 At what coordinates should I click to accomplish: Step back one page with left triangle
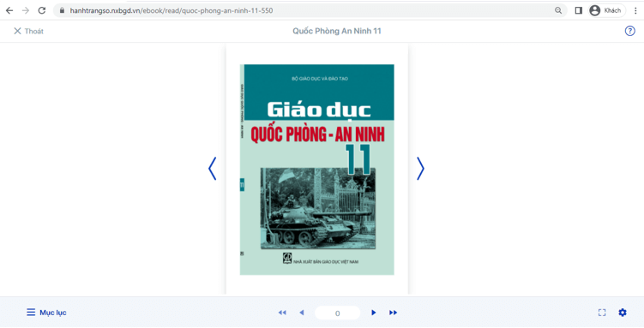click(x=302, y=313)
